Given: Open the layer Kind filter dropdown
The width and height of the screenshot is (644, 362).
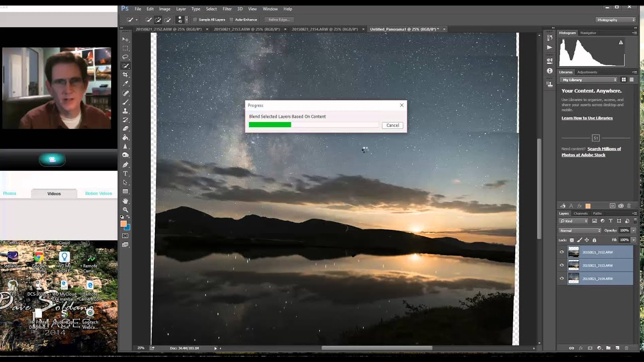Looking at the screenshot, I should [574, 221].
